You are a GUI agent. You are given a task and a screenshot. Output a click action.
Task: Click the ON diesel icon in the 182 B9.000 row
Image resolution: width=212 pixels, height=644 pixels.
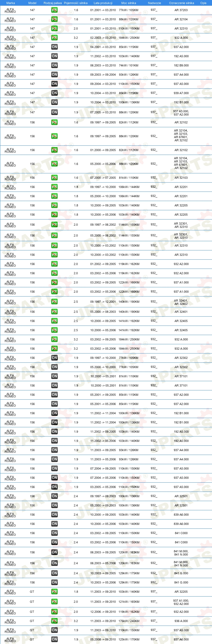54,65
